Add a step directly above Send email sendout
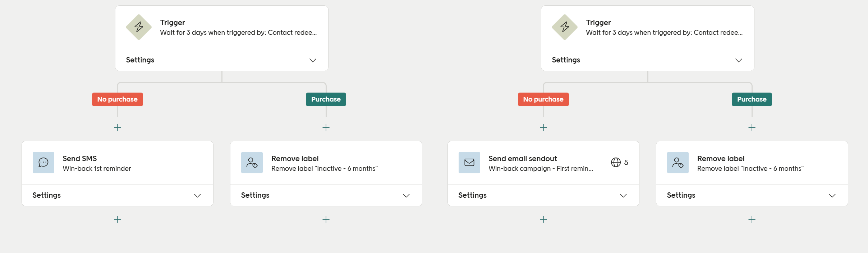868x253 pixels. point(543,127)
